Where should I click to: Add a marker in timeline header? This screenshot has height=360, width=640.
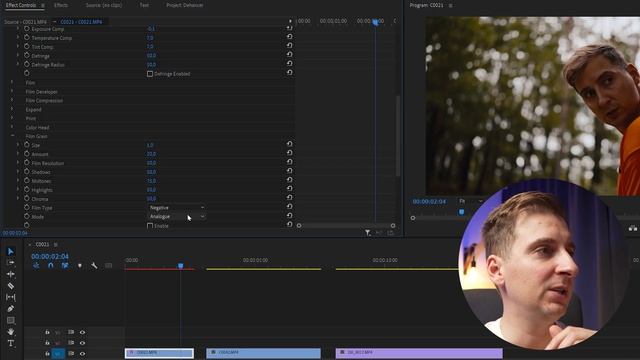click(x=80, y=265)
